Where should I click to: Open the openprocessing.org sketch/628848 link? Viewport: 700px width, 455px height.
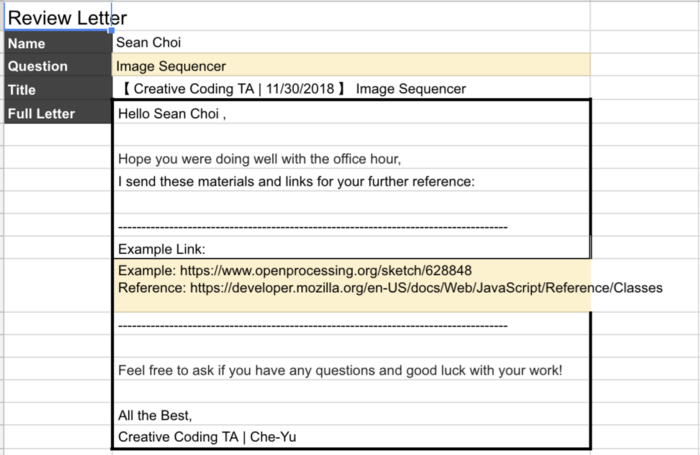(325, 270)
